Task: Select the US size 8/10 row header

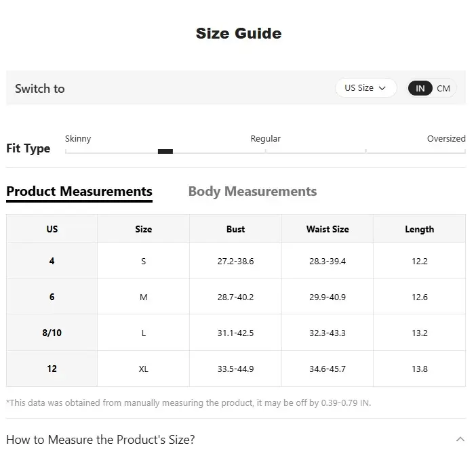Action: pyautogui.click(x=52, y=333)
